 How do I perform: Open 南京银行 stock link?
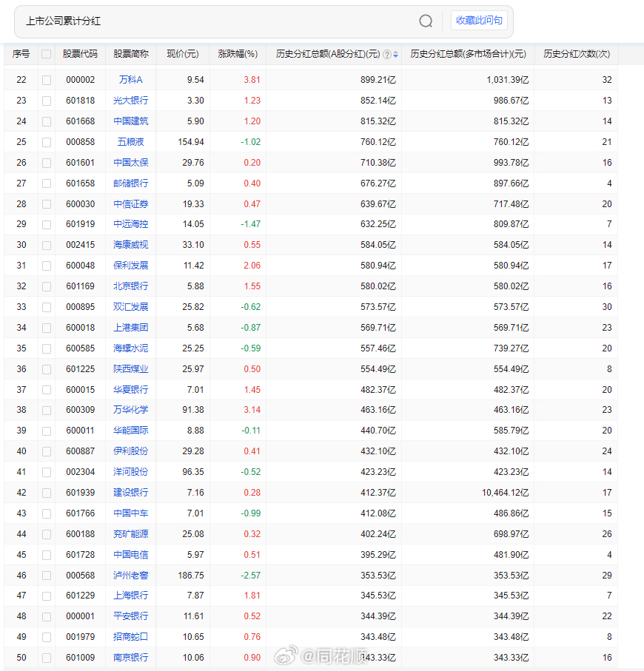tap(130, 657)
